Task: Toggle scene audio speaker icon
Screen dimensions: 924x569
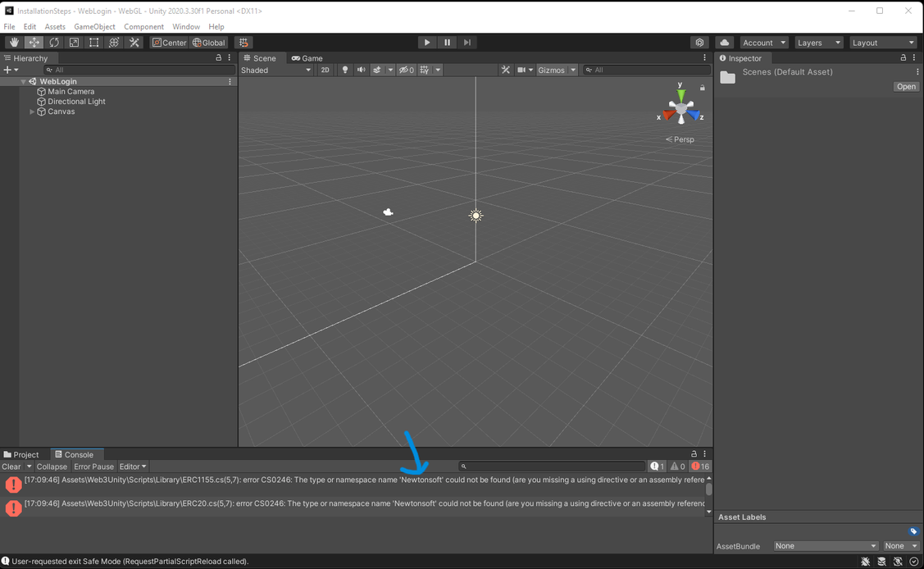Action: coord(362,70)
